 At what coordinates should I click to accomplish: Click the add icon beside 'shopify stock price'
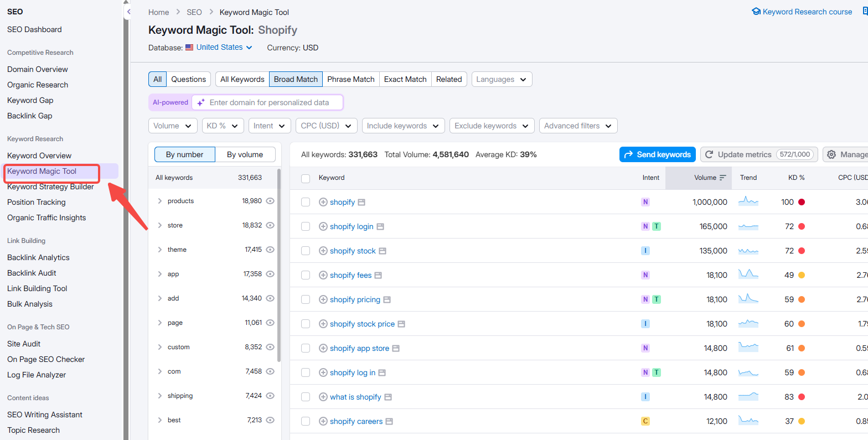[x=323, y=324]
